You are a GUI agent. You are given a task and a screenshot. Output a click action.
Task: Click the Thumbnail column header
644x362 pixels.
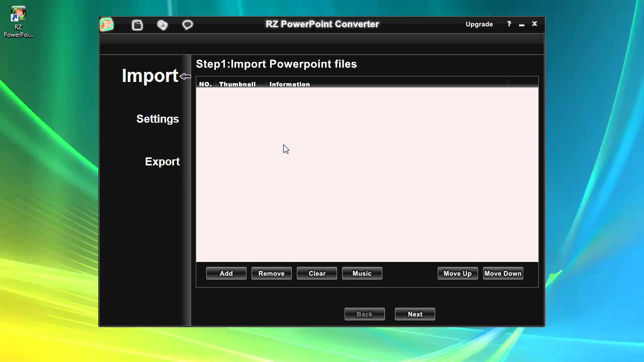(237, 84)
